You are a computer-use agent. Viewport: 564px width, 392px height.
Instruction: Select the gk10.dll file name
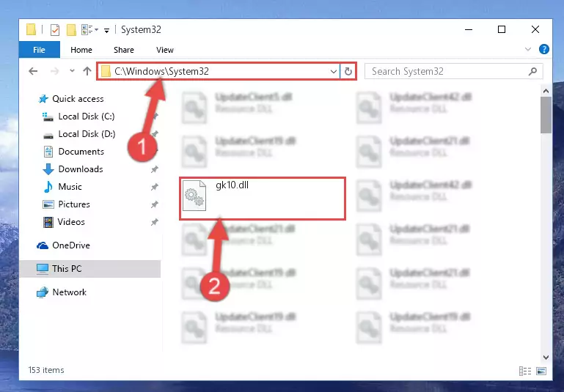[x=232, y=185]
